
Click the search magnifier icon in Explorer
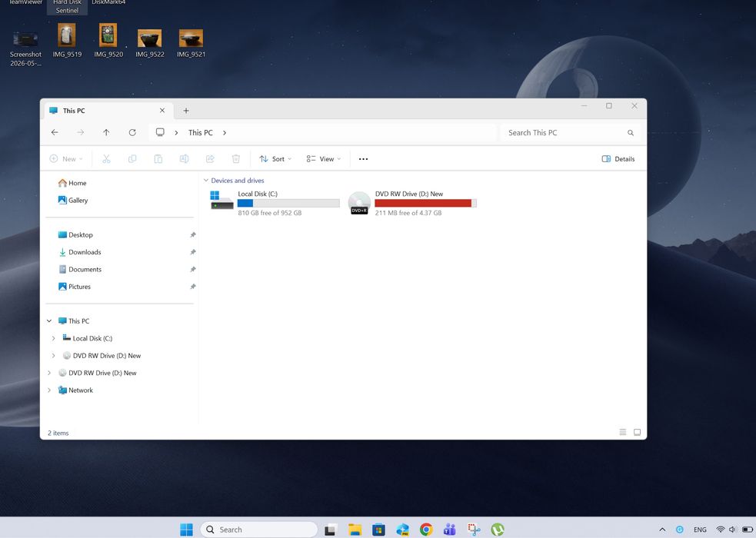pyautogui.click(x=630, y=133)
